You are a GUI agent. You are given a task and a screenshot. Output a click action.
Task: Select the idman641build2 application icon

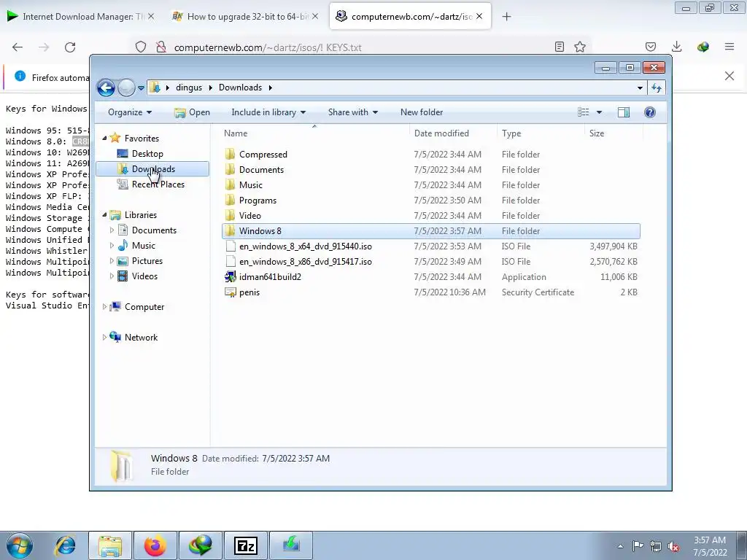(x=230, y=276)
